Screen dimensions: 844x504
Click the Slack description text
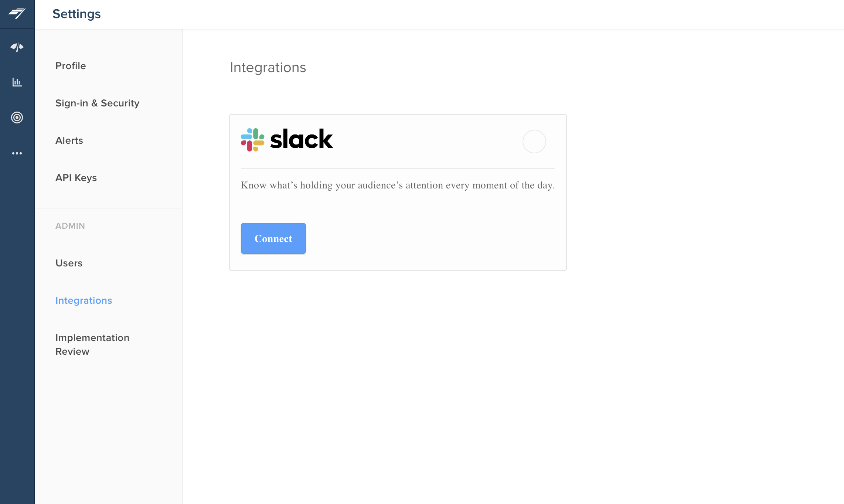398,185
